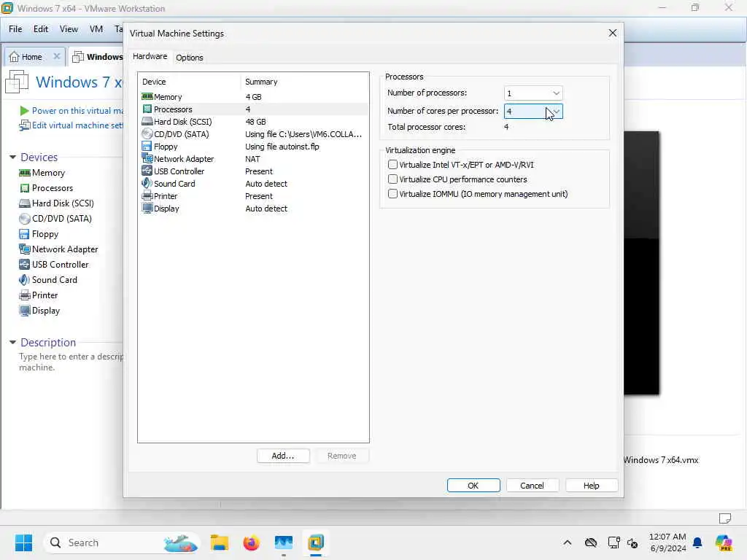The width and height of the screenshot is (747, 560).
Task: Click Memory icon in main window Devices panel
Action: click(24, 173)
